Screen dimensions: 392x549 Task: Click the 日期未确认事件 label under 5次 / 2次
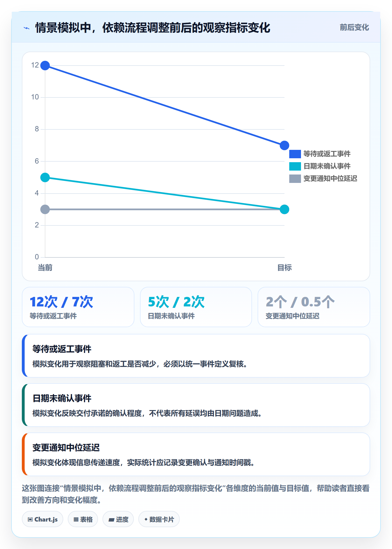tap(171, 316)
